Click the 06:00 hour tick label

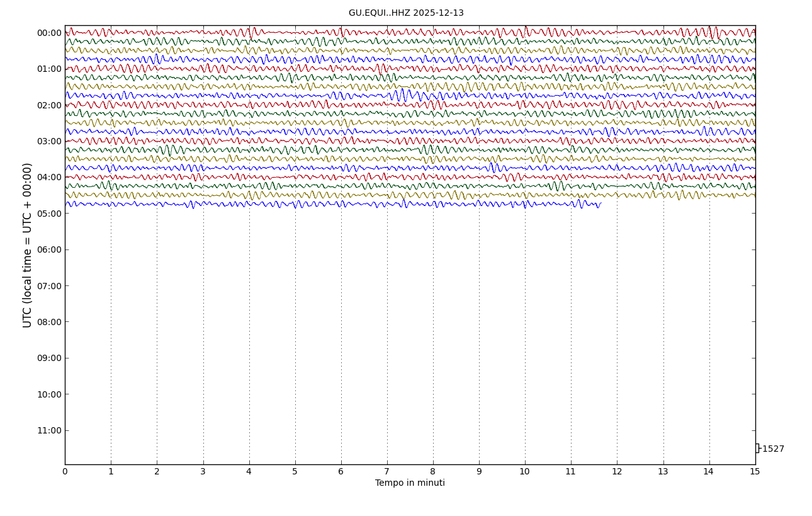click(49, 250)
